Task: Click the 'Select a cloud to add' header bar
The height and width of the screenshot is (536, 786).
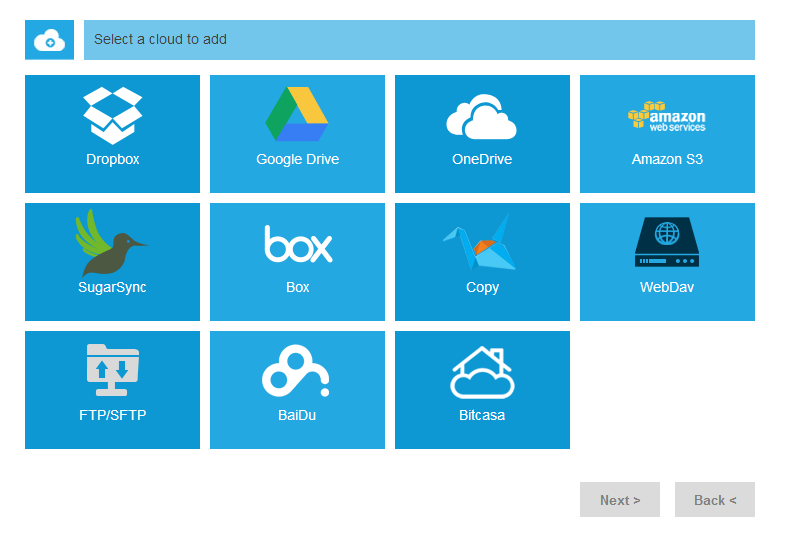Action: pos(419,40)
